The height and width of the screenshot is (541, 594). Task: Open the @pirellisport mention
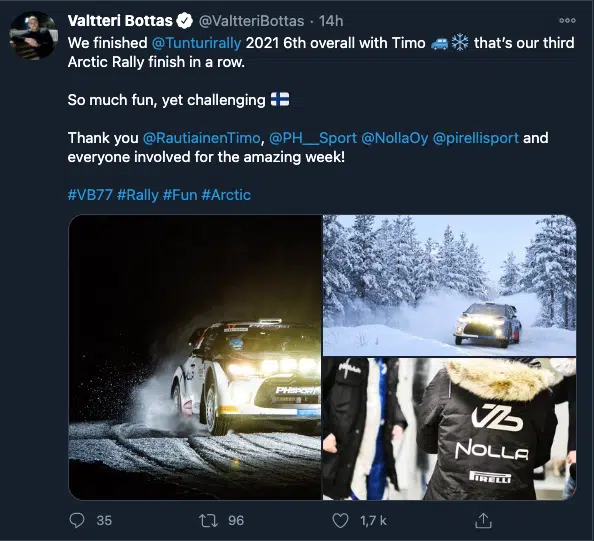coord(475,138)
